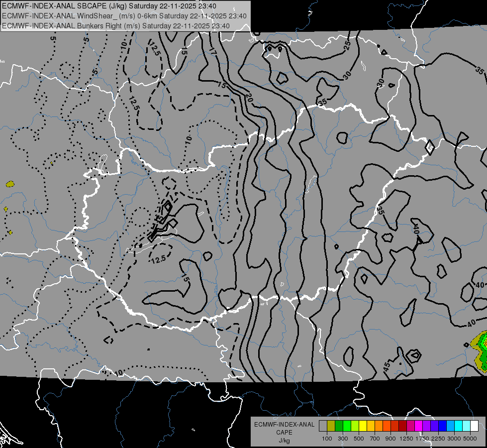This screenshot has height=448, width=487.
Task: Click the 5000 legend tick label
Action: (x=470, y=439)
